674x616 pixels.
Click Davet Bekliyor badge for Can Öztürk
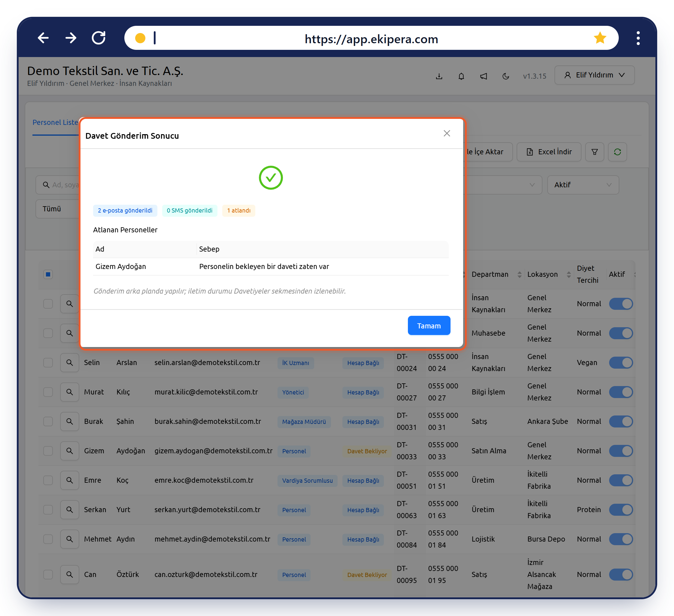(x=367, y=575)
